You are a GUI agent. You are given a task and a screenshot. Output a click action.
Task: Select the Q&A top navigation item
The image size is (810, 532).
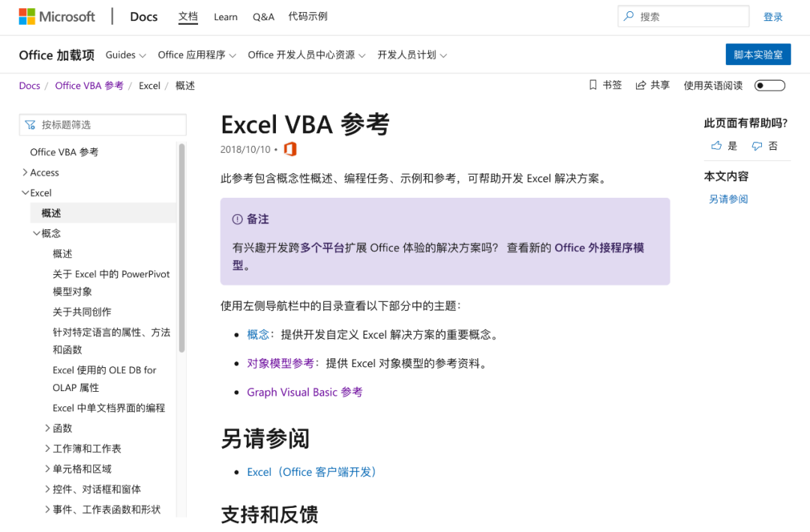[x=263, y=17]
